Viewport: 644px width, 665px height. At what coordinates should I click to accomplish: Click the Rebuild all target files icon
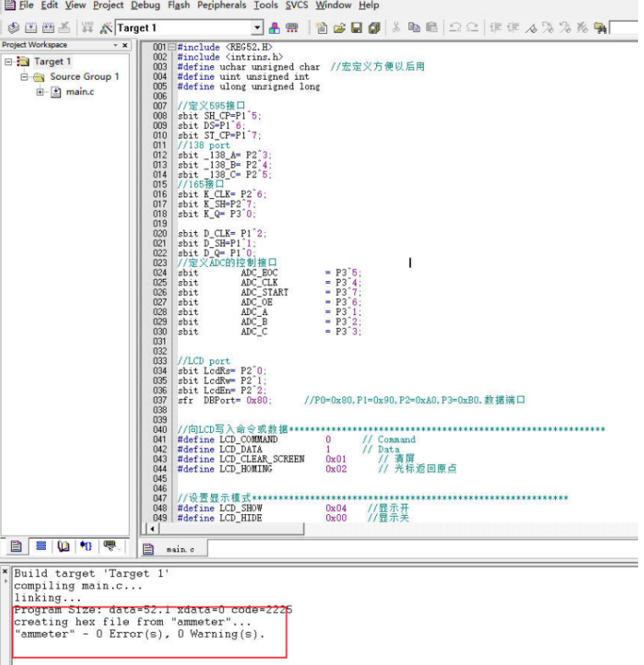[48, 28]
